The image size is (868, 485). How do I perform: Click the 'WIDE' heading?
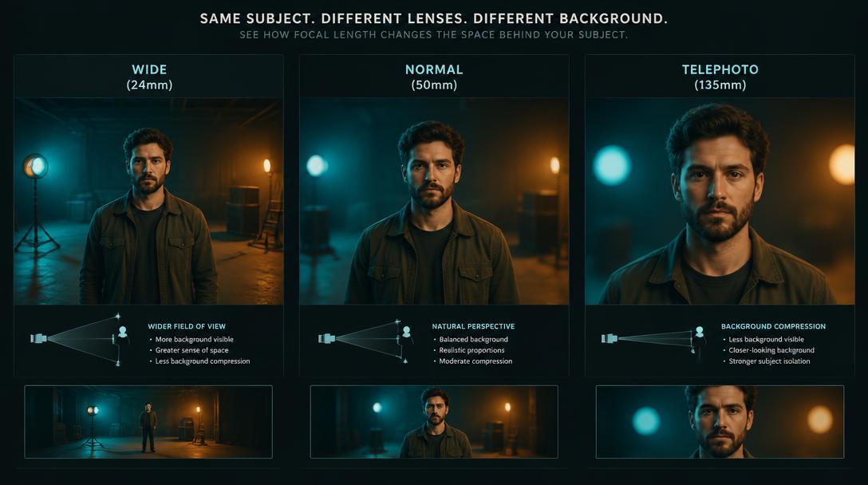tap(149, 69)
